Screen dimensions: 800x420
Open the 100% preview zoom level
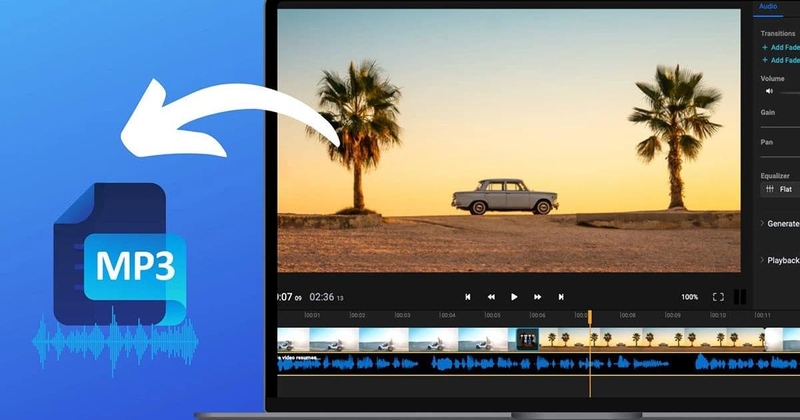point(689,297)
